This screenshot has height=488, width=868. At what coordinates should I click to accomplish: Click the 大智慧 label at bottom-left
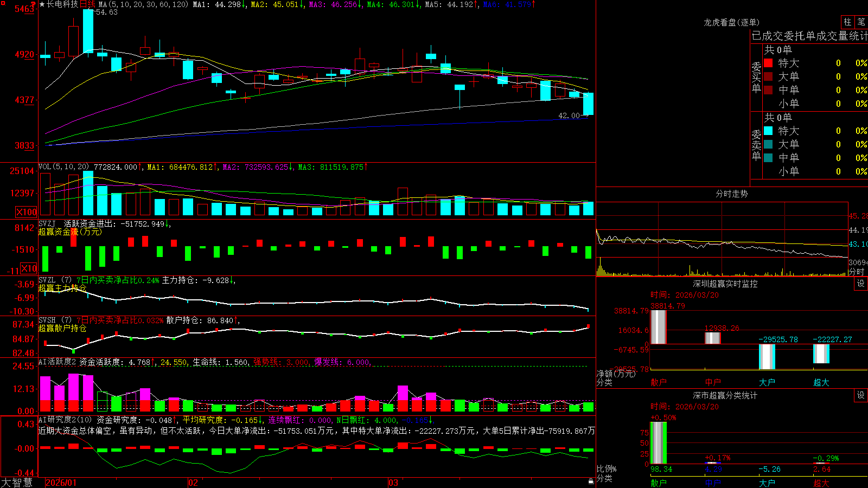(x=17, y=483)
